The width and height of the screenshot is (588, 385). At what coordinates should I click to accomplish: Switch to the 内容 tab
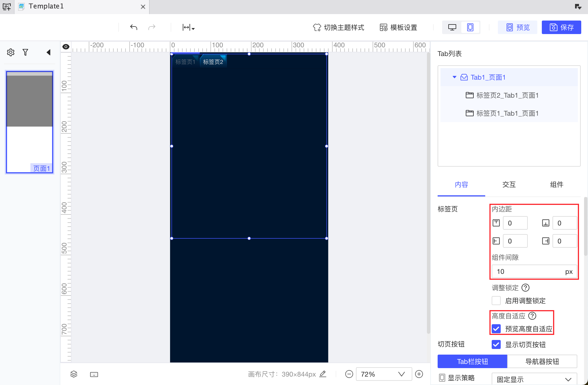461,185
